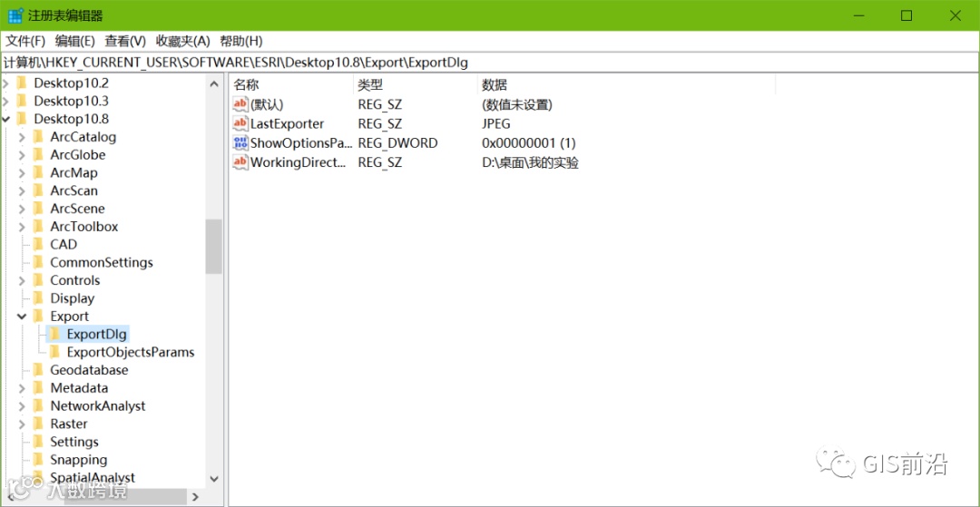Click the ArcMap folder icon
The width and height of the screenshot is (980, 507).
[x=38, y=173]
